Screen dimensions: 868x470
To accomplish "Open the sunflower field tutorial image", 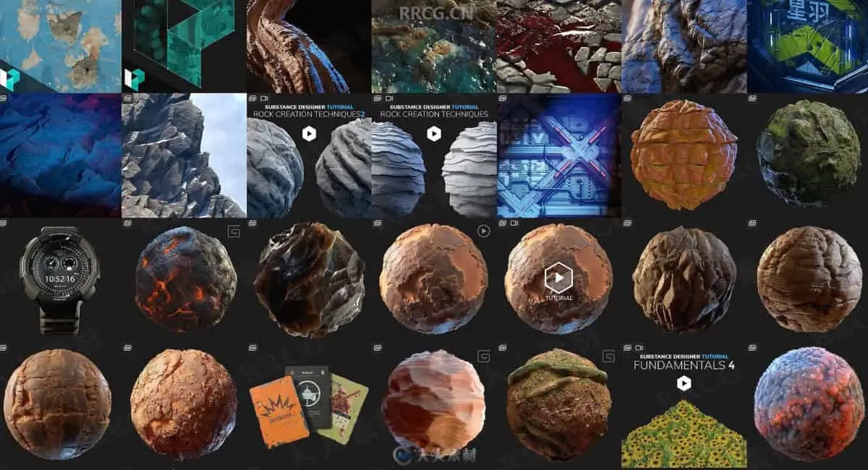I will pyautogui.click(x=684, y=432).
